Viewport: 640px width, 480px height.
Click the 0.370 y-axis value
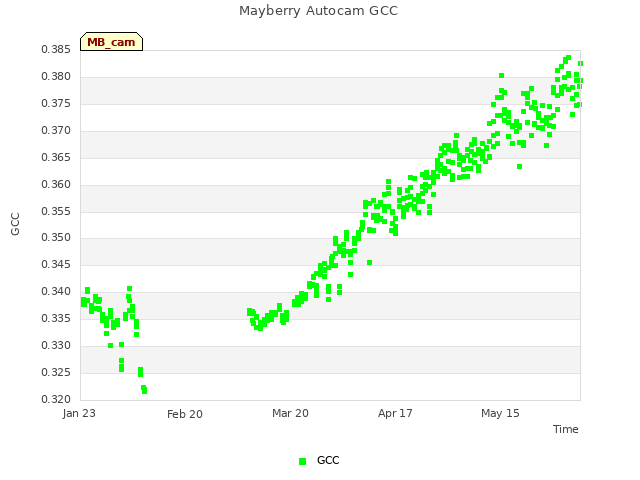(x=56, y=131)
